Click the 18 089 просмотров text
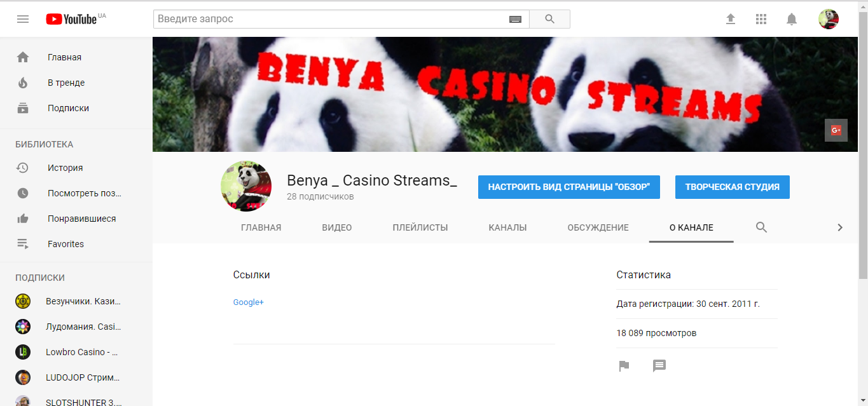868x406 pixels. pos(656,333)
